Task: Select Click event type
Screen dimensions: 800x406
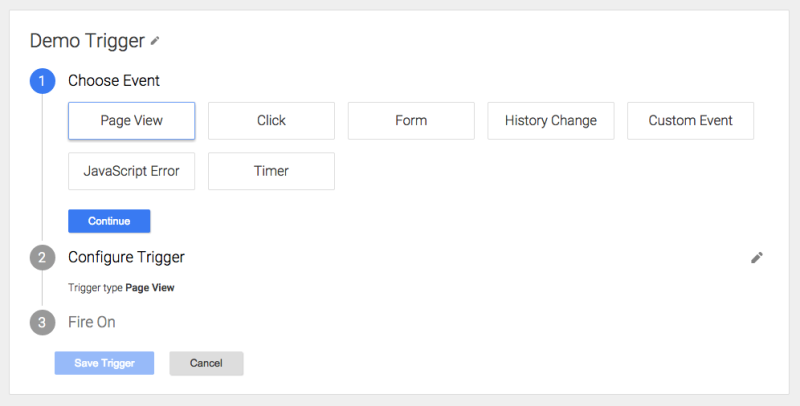Action: pyautogui.click(x=271, y=121)
